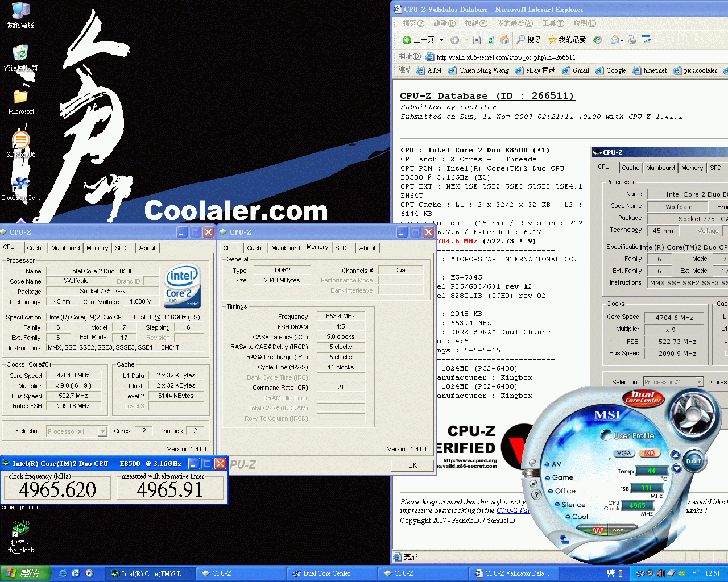Click the Internet Explorer home icon
Screen dimensions: 728x582
tap(504, 40)
